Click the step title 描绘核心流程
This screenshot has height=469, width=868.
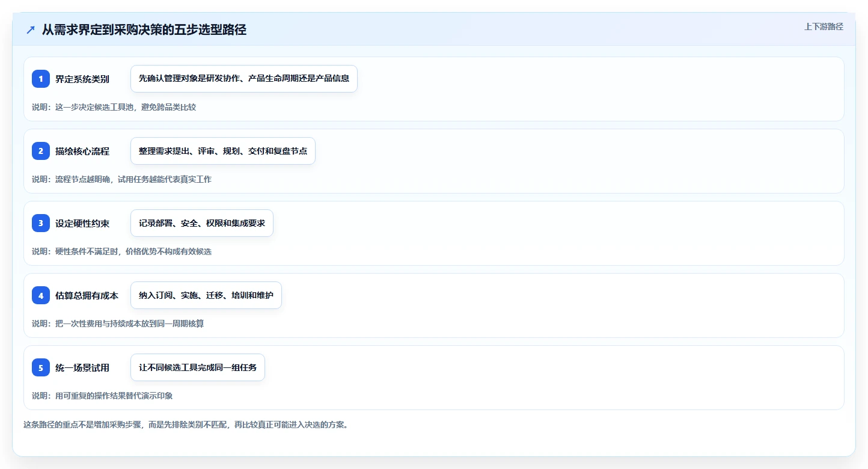click(82, 151)
